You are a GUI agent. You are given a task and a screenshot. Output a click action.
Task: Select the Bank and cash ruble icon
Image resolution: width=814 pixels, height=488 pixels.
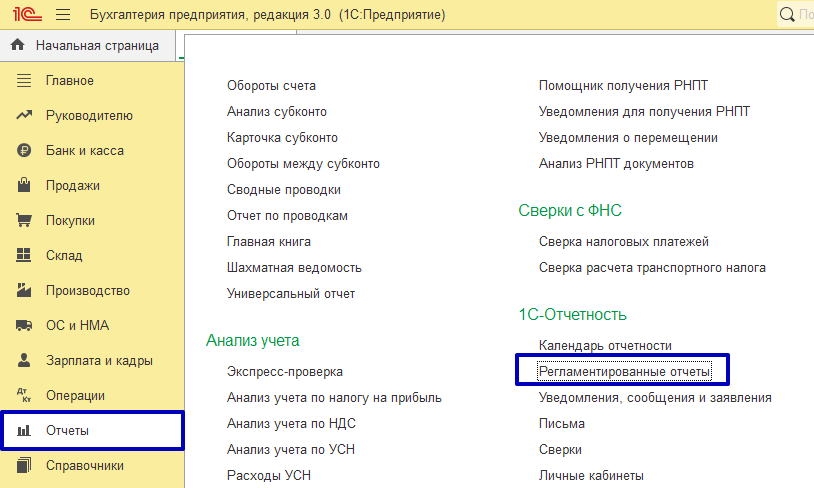click(x=25, y=151)
